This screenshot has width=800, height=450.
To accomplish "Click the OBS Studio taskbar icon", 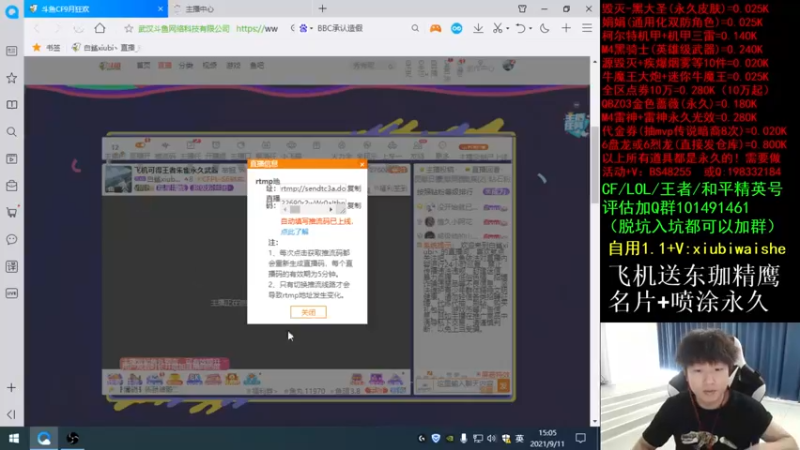I will (72, 438).
